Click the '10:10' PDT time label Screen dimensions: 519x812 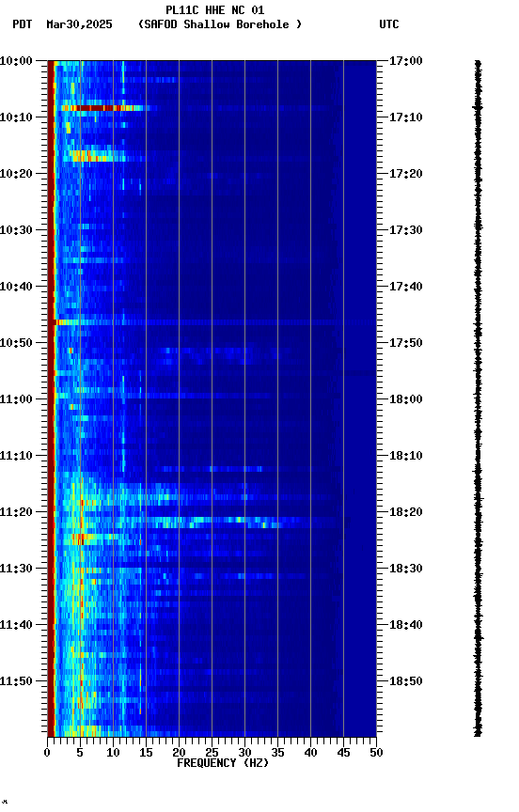16,117
